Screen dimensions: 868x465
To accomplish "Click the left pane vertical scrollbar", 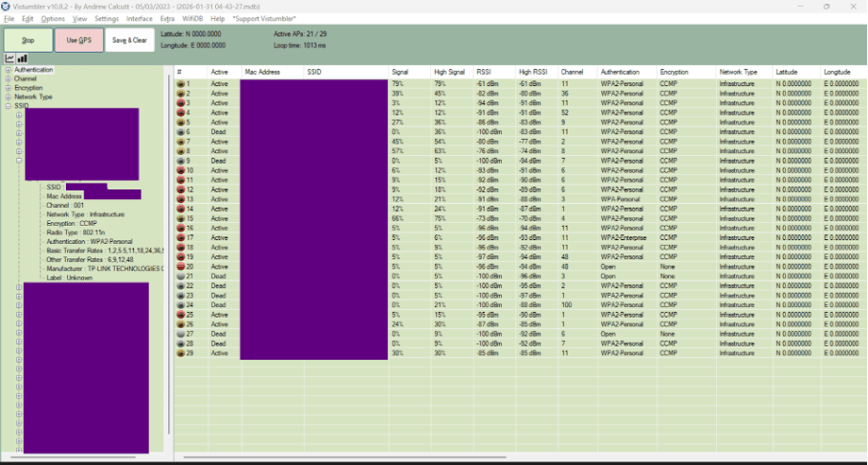I will 169,255.
